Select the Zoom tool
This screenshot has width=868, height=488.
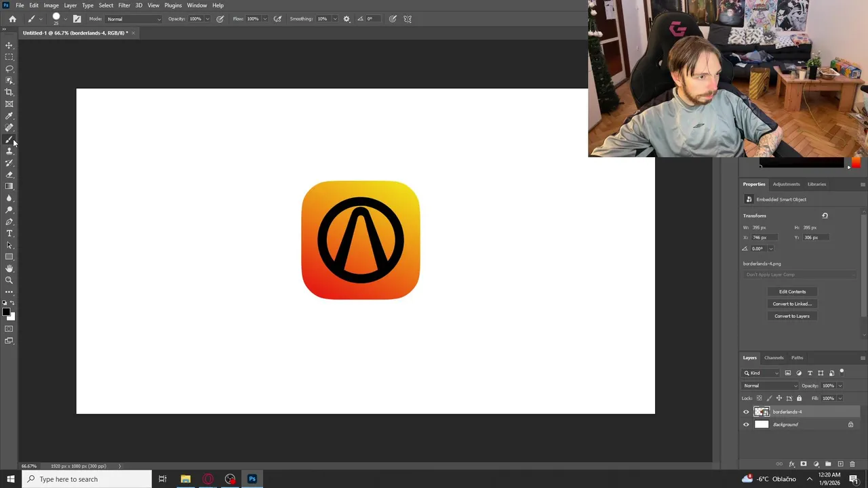(9, 280)
